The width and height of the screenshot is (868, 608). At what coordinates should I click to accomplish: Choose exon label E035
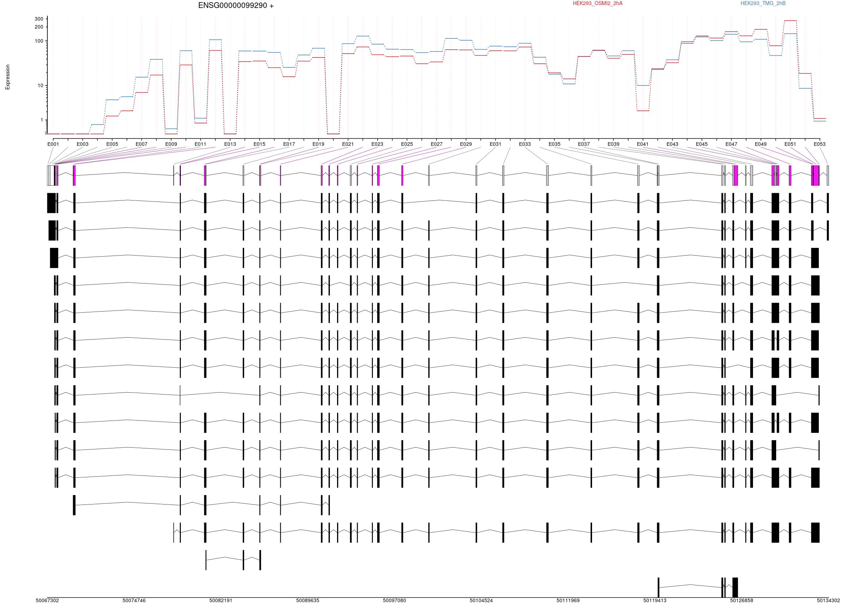(554, 144)
